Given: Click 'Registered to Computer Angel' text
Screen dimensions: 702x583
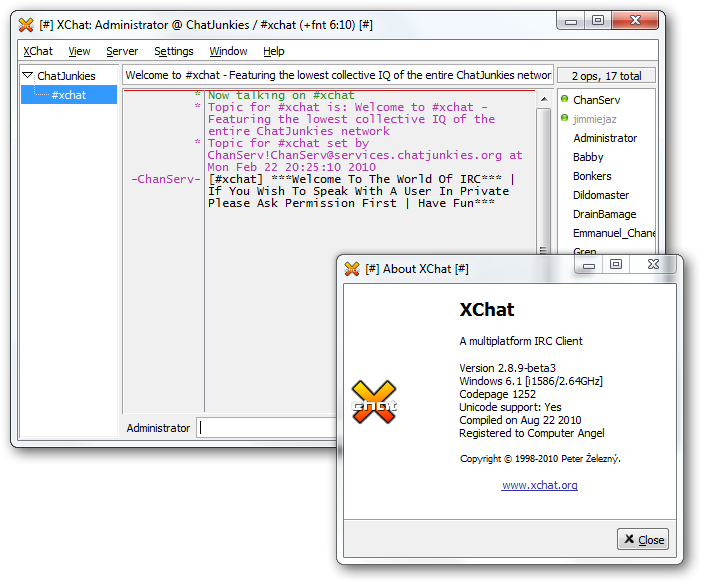Looking at the screenshot, I should (x=531, y=433).
